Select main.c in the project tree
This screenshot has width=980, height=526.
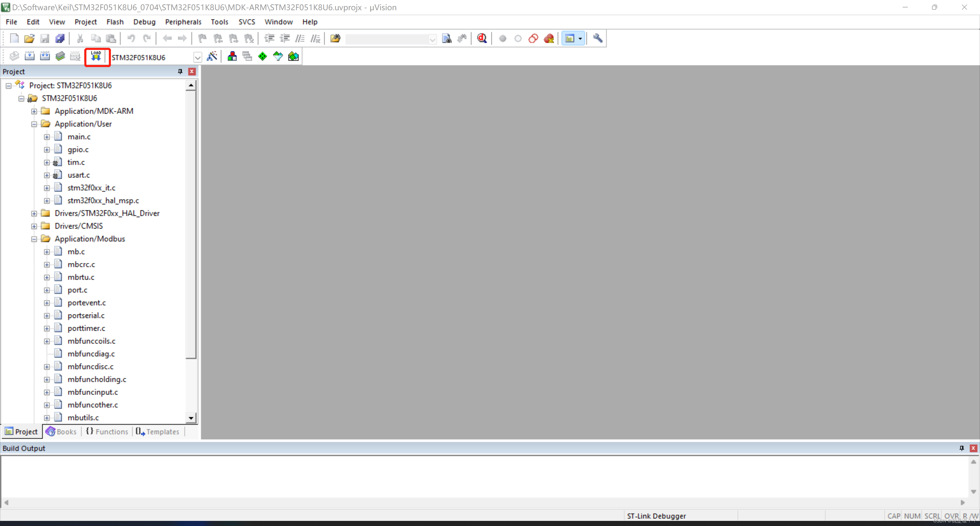[x=79, y=137]
